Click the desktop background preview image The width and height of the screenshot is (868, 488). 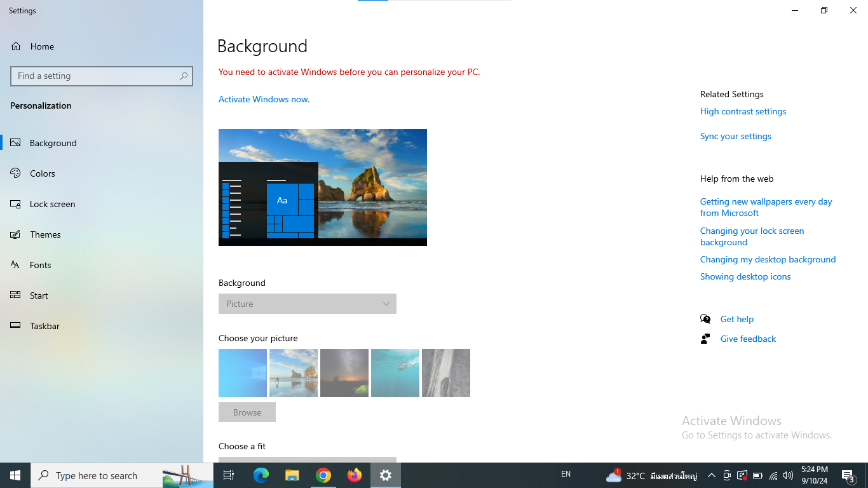point(323,187)
